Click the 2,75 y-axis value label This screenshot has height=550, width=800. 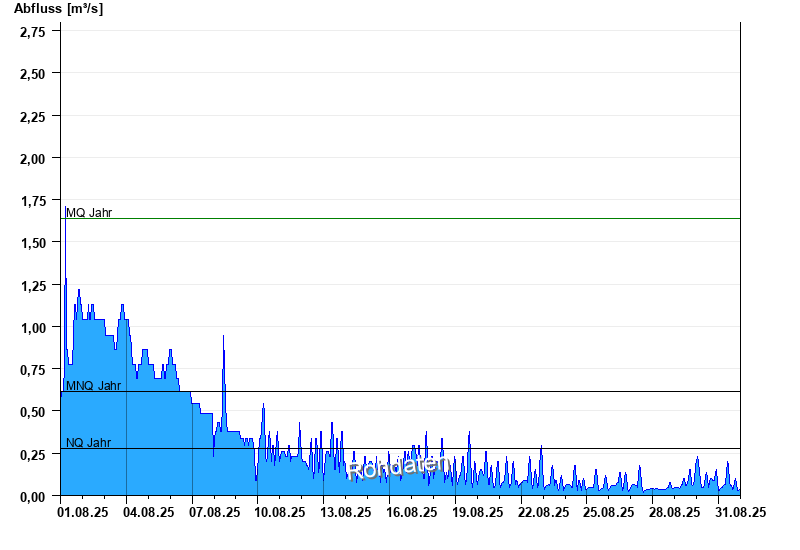click(x=32, y=31)
